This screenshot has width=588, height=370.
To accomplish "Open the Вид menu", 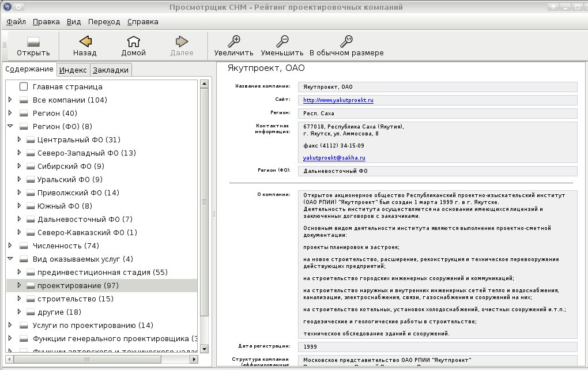I will pos(74,22).
